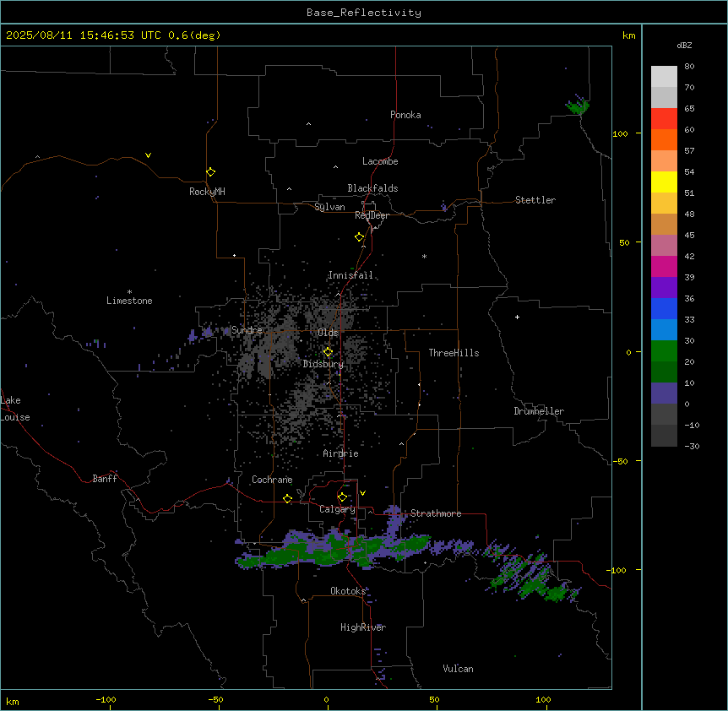The image size is (728, 711).
Task: Click the Banff label
Action: pyautogui.click(x=105, y=479)
